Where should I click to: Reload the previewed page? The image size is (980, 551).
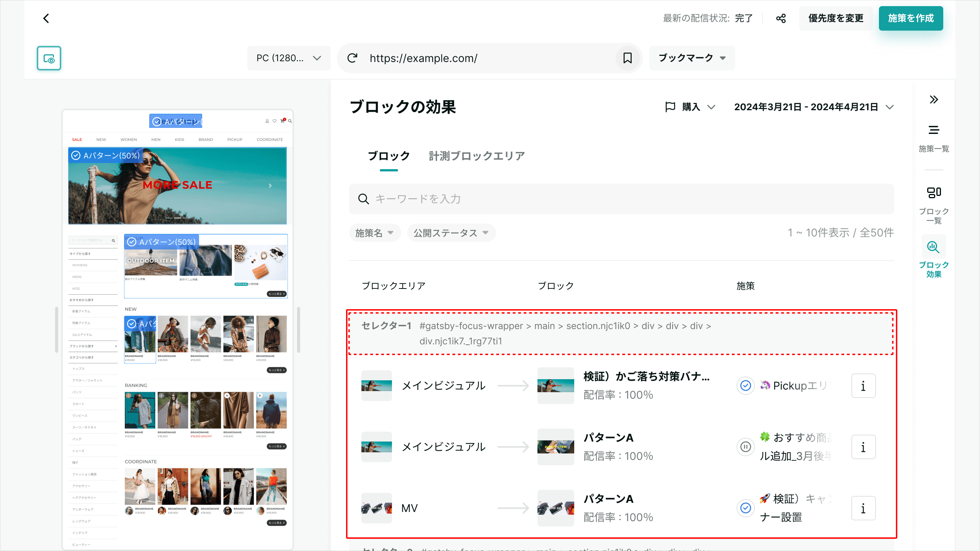click(x=352, y=58)
